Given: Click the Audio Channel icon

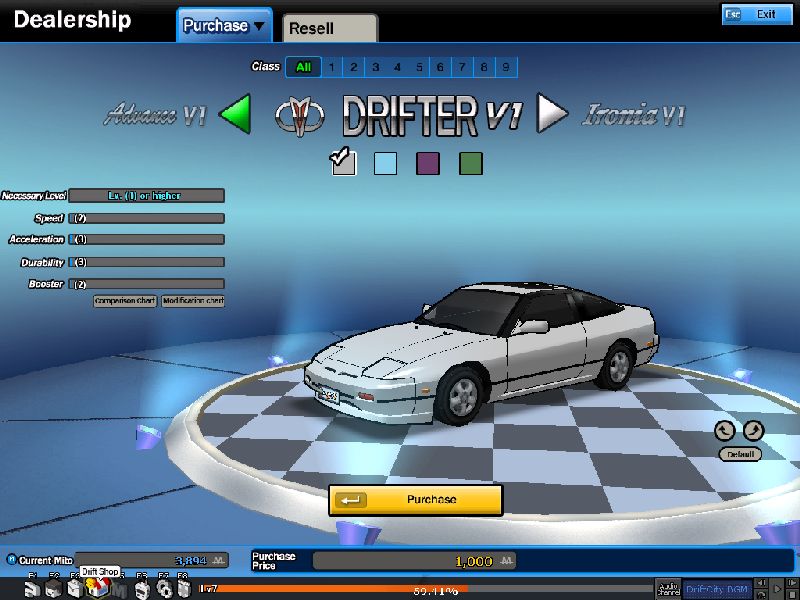Looking at the screenshot, I should click(x=667, y=589).
